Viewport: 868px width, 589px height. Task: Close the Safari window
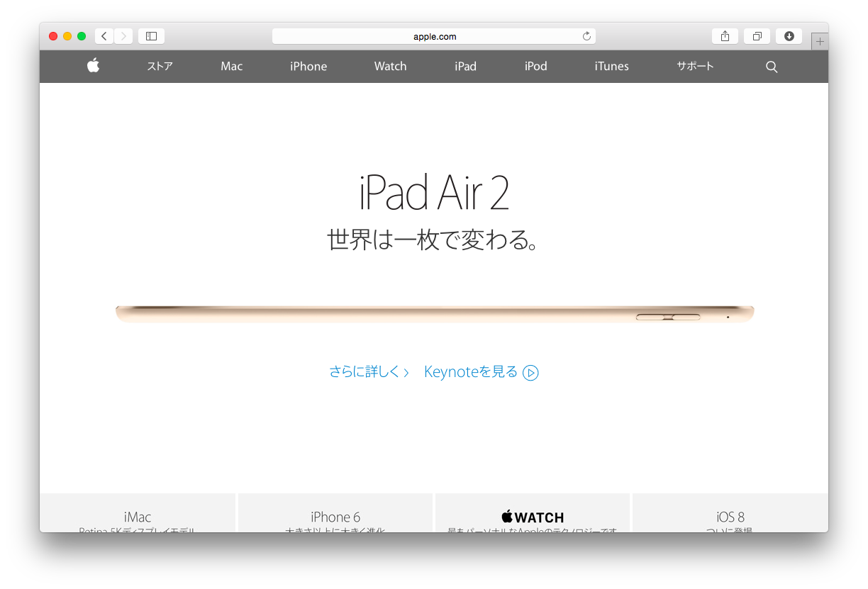click(53, 36)
